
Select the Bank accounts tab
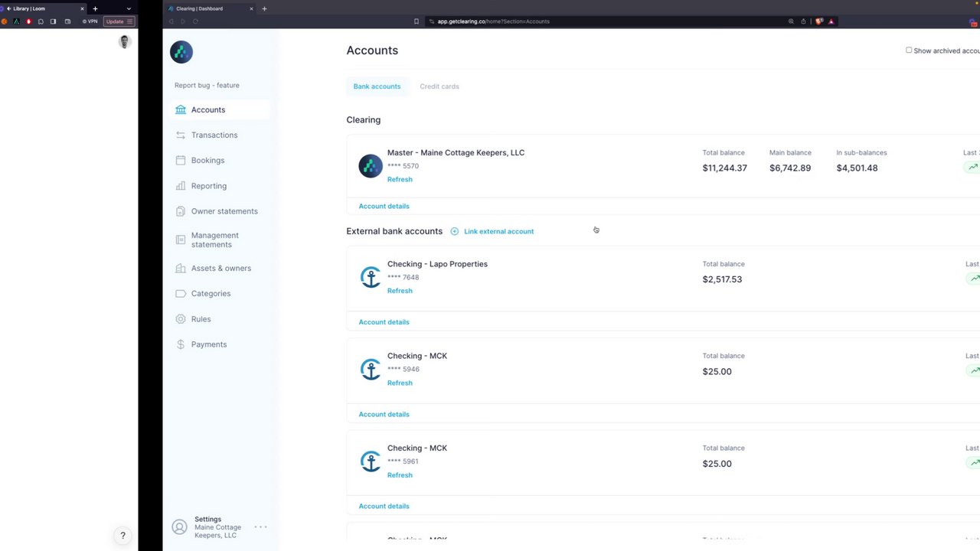[377, 86]
